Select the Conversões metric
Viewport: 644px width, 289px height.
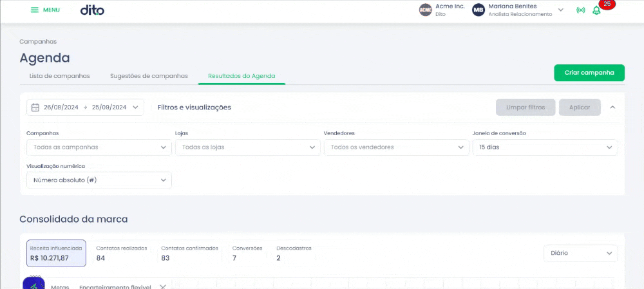point(247,254)
